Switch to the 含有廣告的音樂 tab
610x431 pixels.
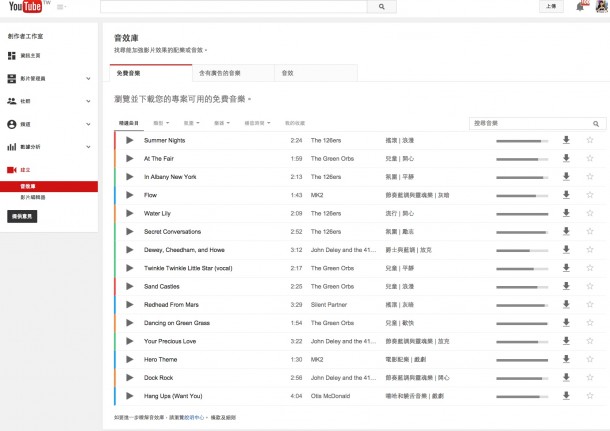233,73
